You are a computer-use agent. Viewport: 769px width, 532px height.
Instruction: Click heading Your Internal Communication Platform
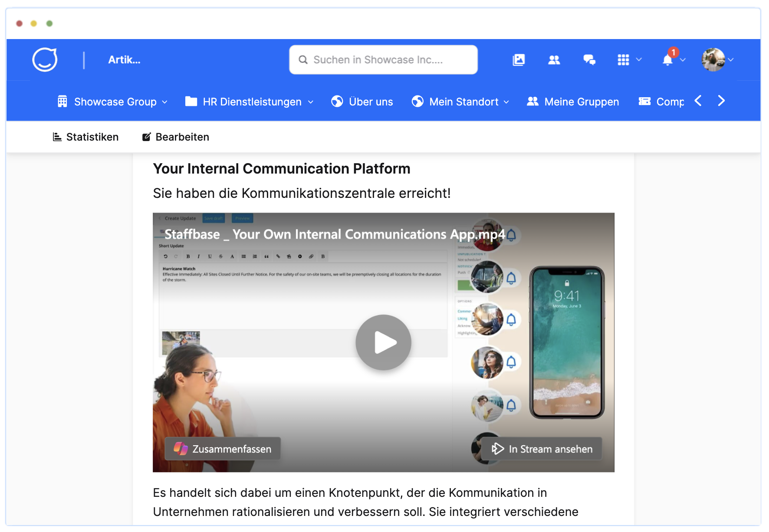pyautogui.click(x=282, y=168)
